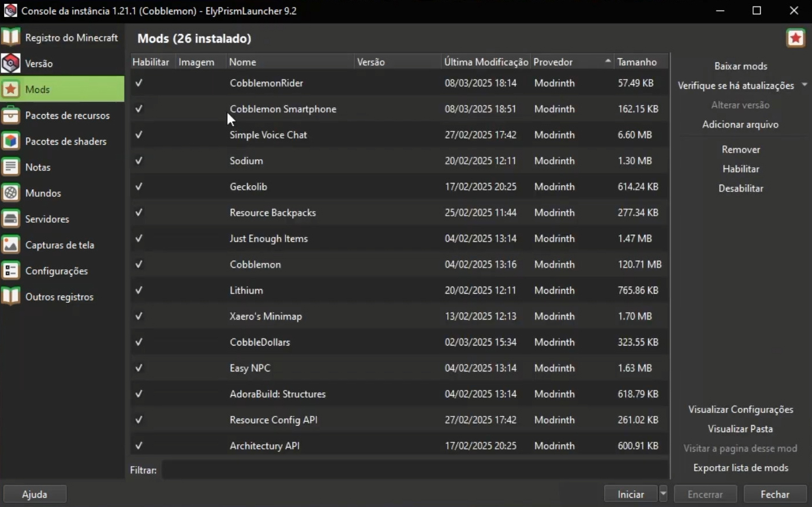The image size is (812, 507).
Task: Click the Desabilitar button
Action: 740,189
